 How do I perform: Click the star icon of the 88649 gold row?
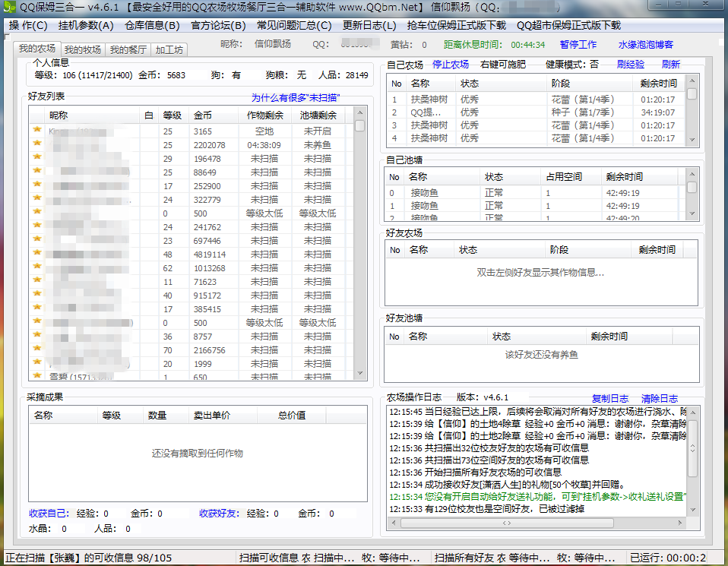37,170
